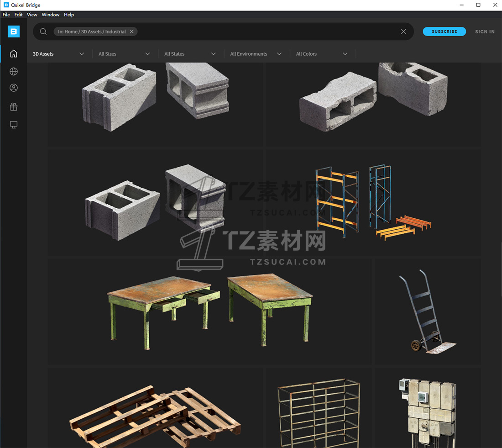The width and height of the screenshot is (502, 448).
Task: Select the blue orange pallet rack asset
Action: tap(373, 202)
